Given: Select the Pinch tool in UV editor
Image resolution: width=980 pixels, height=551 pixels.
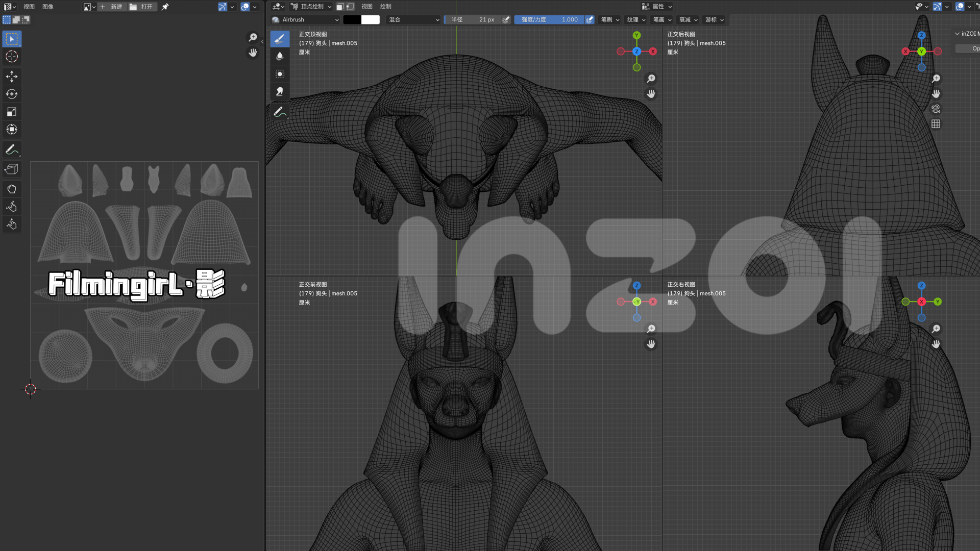Looking at the screenshot, I should pos(12,224).
